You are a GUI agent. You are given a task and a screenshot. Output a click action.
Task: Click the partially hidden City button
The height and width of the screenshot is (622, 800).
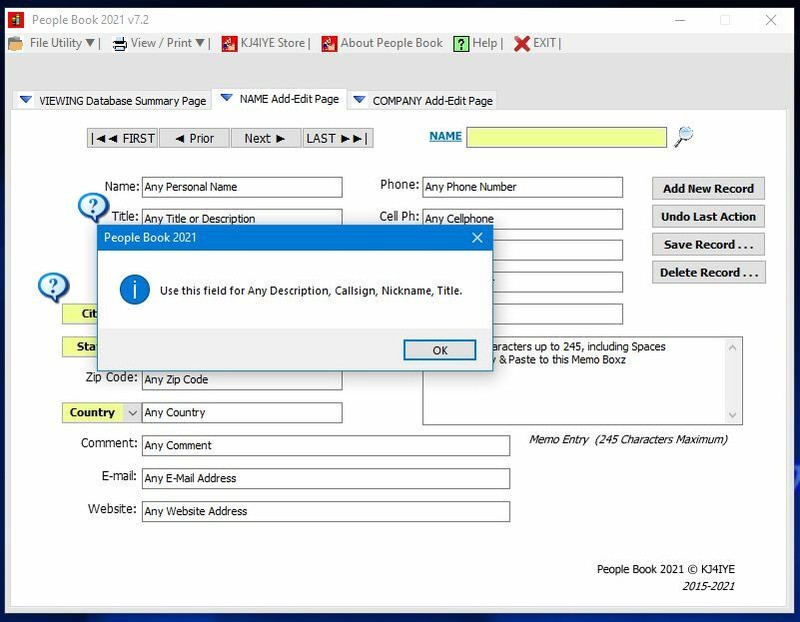tap(80, 314)
